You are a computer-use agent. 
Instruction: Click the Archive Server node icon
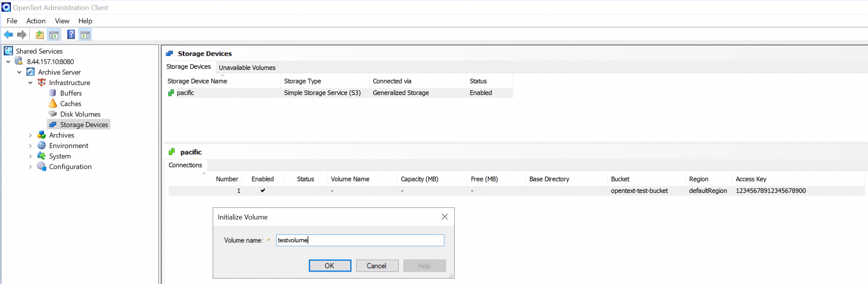[x=30, y=72]
